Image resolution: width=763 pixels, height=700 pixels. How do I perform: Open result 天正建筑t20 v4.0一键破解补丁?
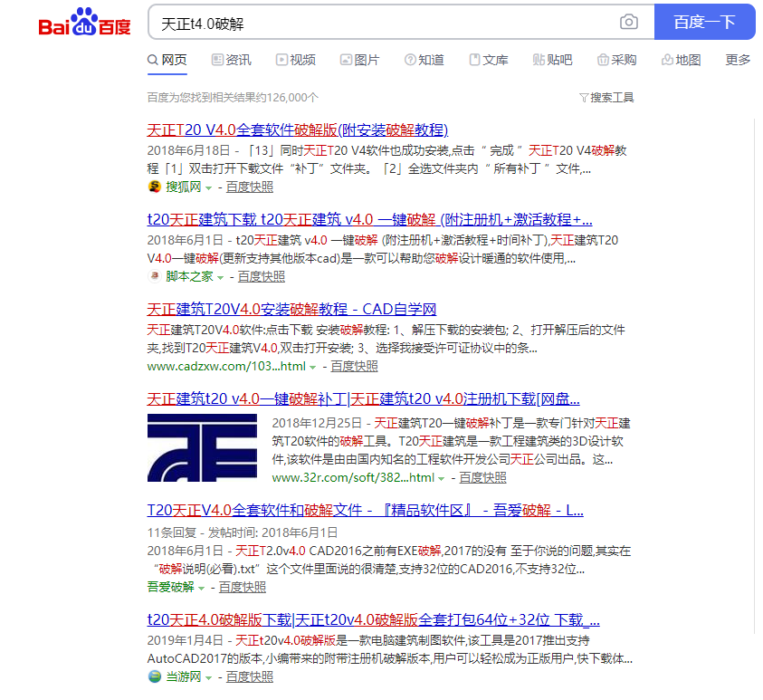coord(364,398)
